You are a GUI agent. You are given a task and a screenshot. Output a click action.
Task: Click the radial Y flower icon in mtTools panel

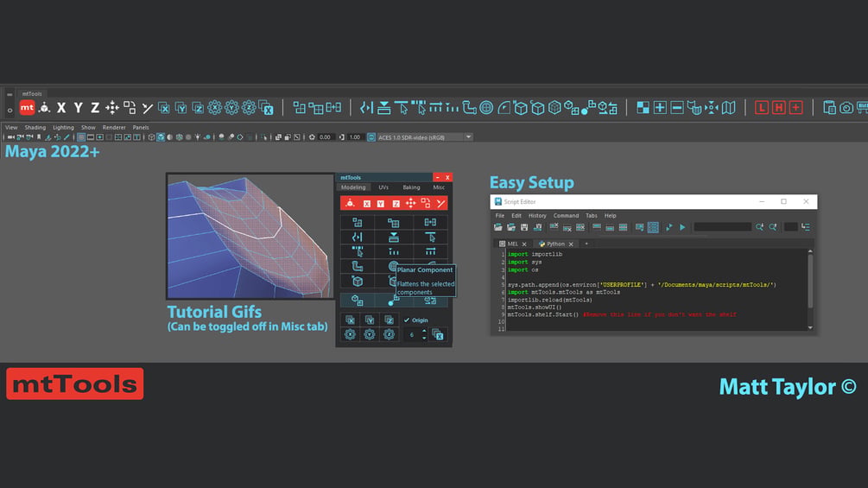[x=370, y=334]
